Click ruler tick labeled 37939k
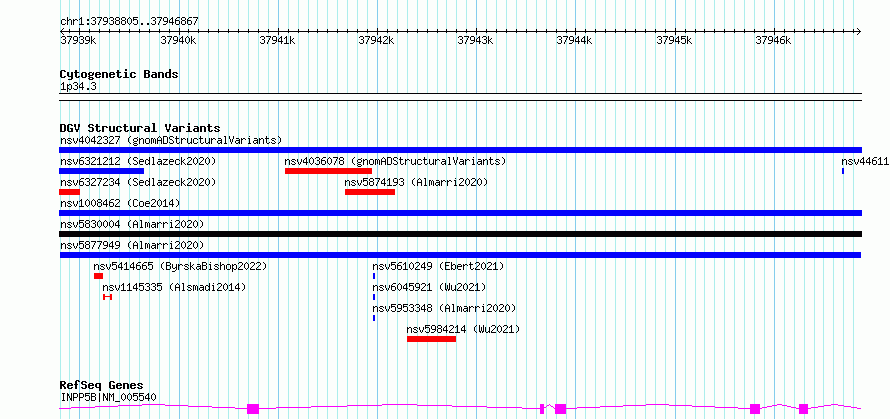This screenshot has height=419, width=890. 77,40
